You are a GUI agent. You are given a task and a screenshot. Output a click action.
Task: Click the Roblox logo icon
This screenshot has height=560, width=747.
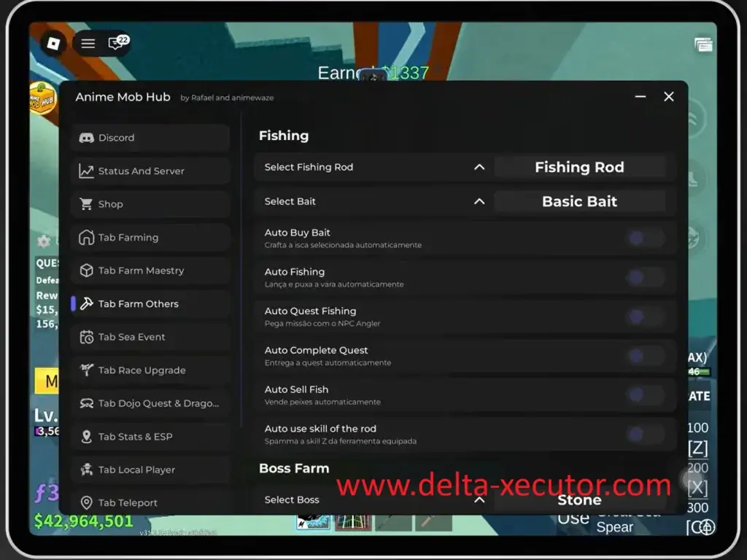coord(53,44)
